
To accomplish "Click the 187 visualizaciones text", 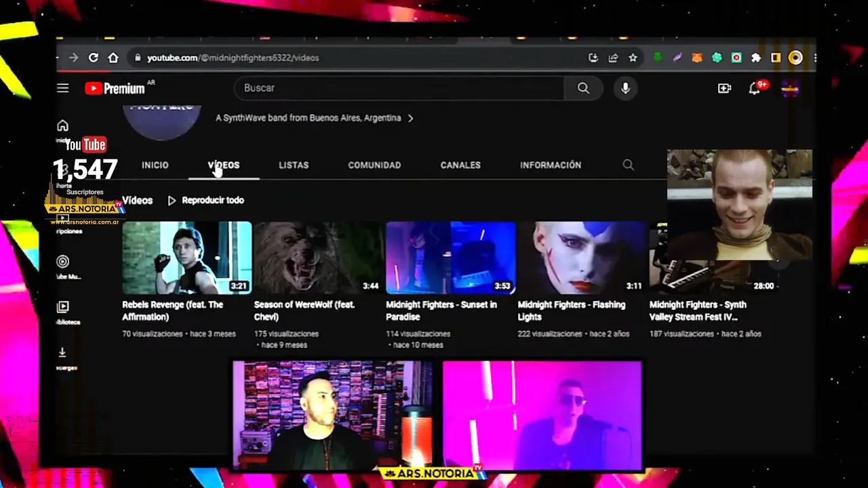I will pos(680,334).
